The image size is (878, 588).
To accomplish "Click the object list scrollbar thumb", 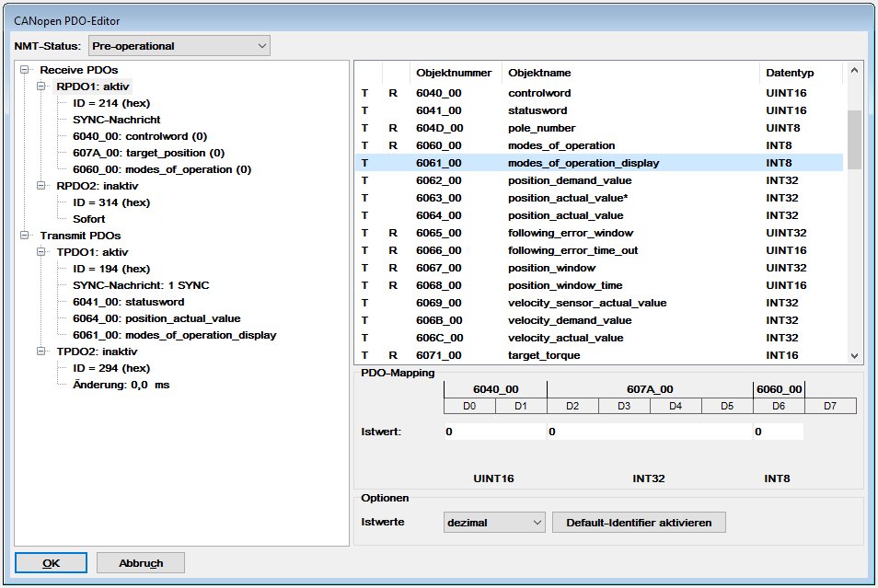I will [x=854, y=140].
